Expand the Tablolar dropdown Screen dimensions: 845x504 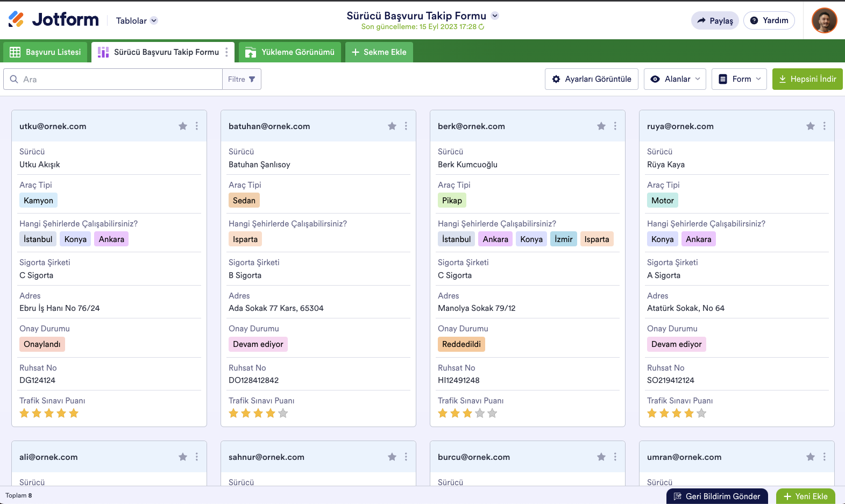pyautogui.click(x=137, y=20)
